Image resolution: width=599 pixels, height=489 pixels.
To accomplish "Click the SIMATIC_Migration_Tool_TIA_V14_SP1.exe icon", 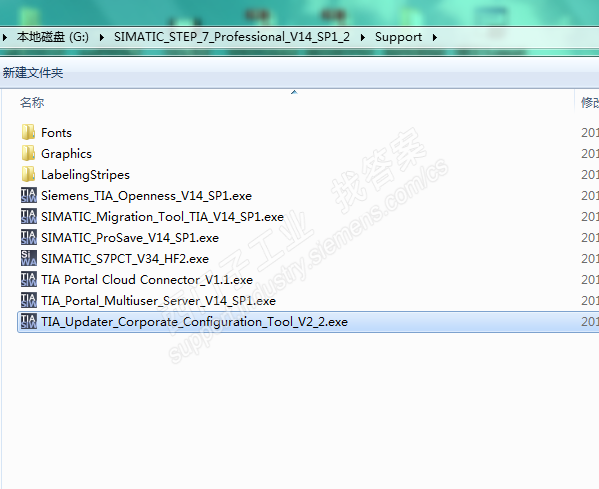I will [29, 216].
